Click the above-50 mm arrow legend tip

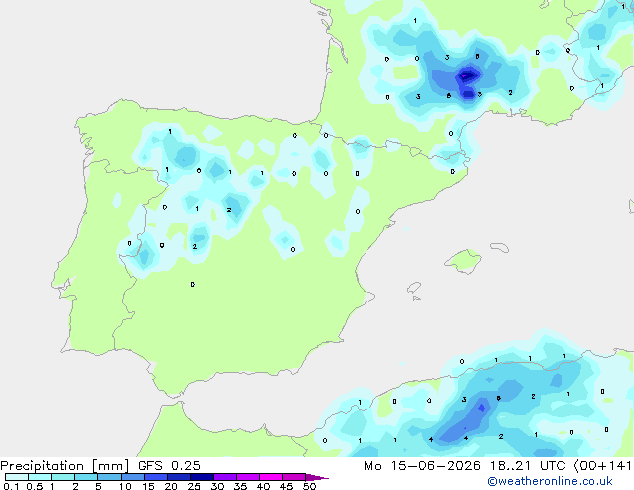(x=317, y=477)
